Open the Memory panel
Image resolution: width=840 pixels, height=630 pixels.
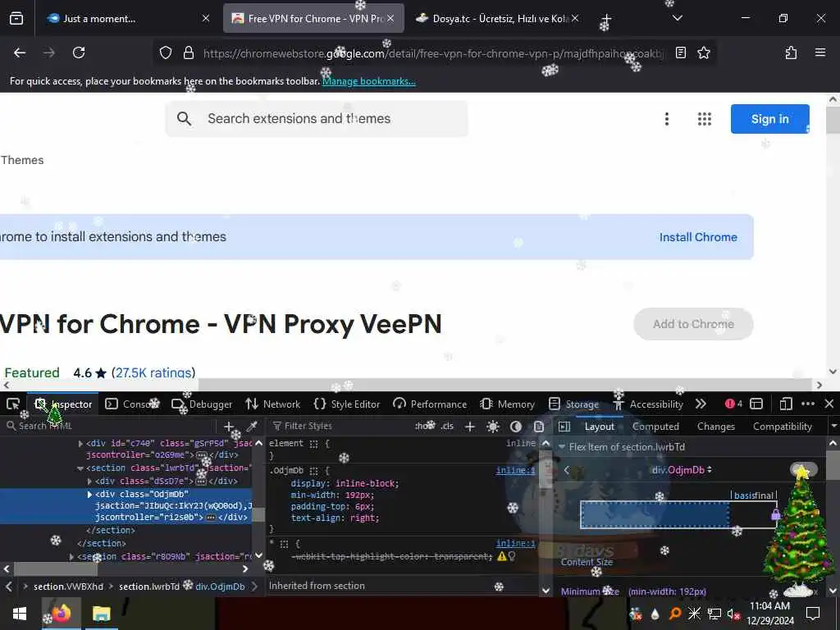click(x=508, y=404)
